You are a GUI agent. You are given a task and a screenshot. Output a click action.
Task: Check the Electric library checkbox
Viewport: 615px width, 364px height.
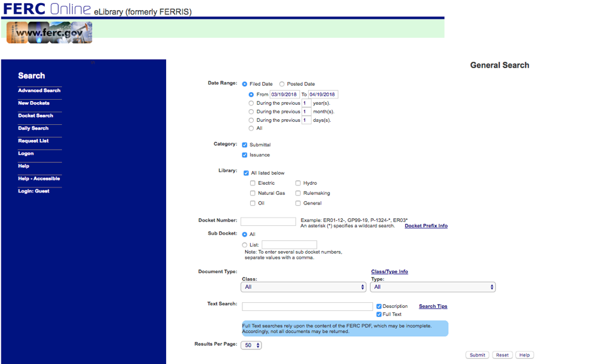coord(253,183)
